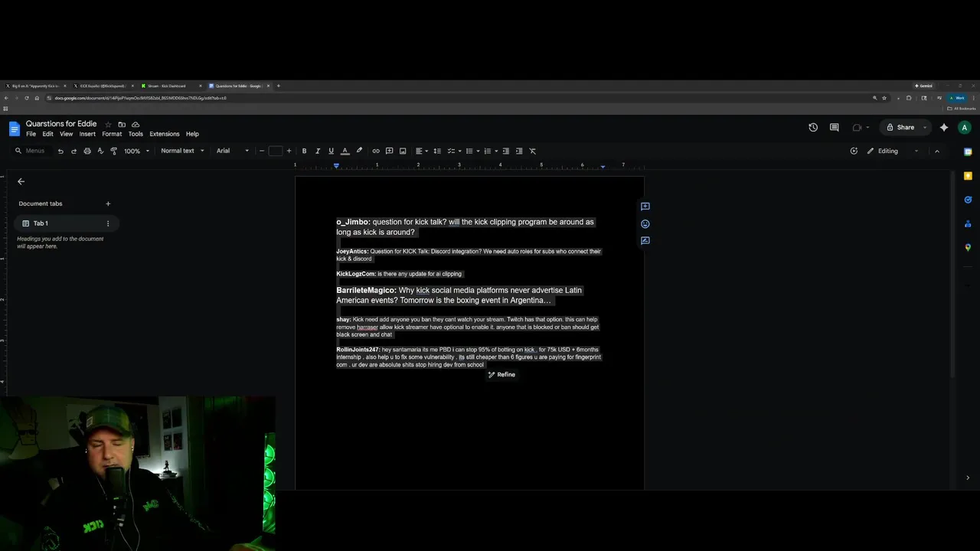Open the text color picker
The image size is (980, 551).
(345, 151)
